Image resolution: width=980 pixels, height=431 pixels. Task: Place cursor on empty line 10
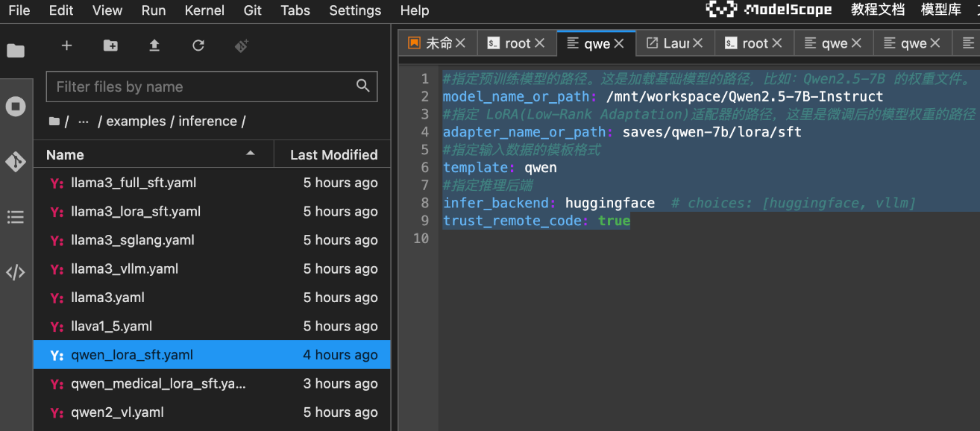click(x=709, y=239)
